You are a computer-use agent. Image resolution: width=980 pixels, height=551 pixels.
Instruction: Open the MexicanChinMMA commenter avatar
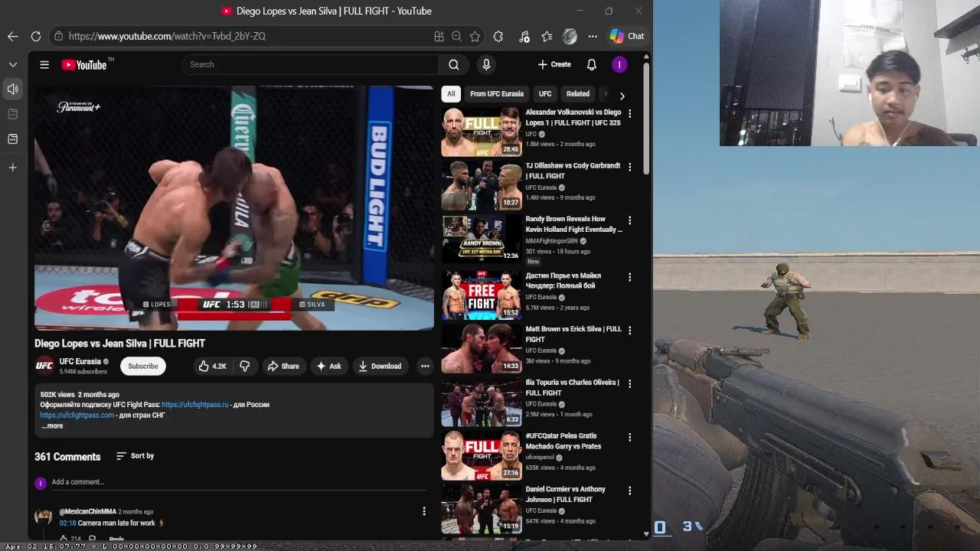pyautogui.click(x=44, y=515)
